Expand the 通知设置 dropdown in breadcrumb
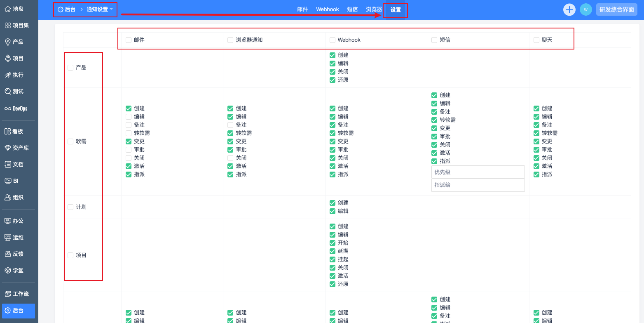Screen dimensions: 644x323 point(100,9)
